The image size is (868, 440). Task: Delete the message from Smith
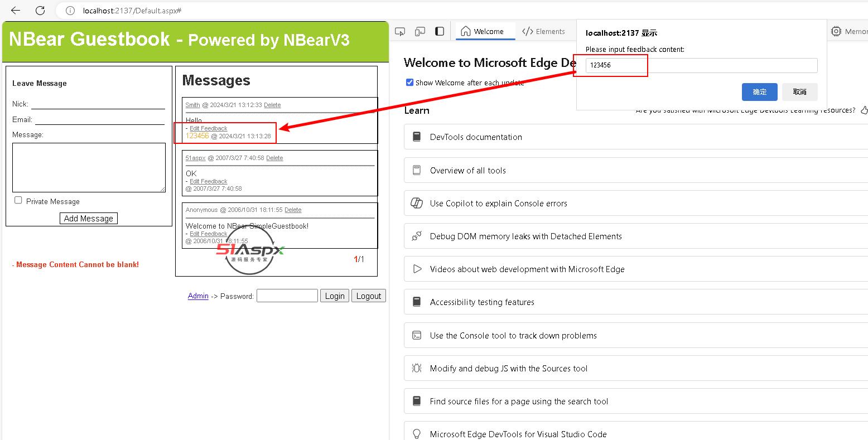[272, 105]
